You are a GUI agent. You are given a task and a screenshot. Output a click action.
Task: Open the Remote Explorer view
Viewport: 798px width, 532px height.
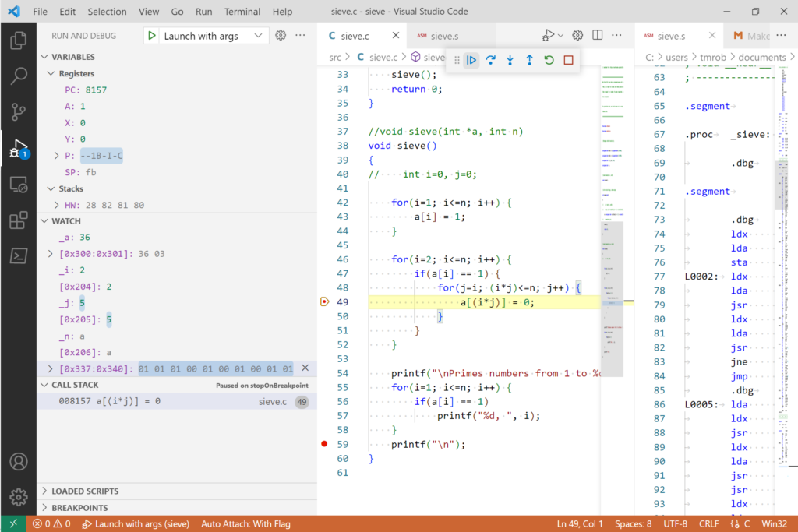tap(19, 185)
